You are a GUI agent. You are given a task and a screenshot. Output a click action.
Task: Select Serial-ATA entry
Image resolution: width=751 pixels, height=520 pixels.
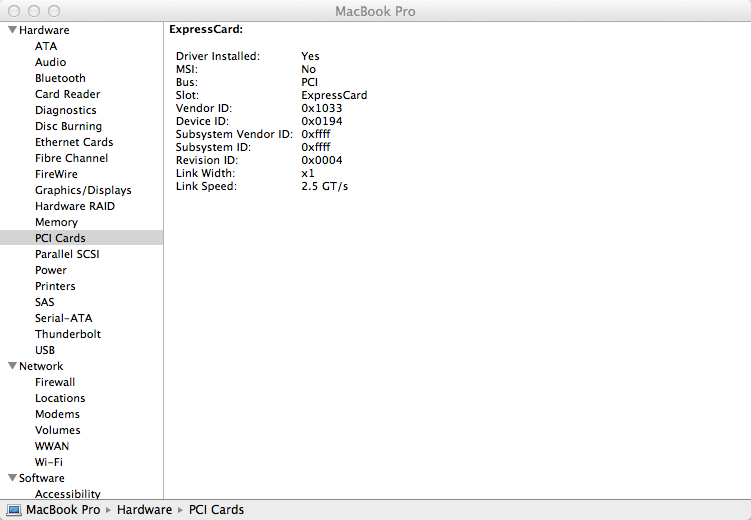click(64, 318)
